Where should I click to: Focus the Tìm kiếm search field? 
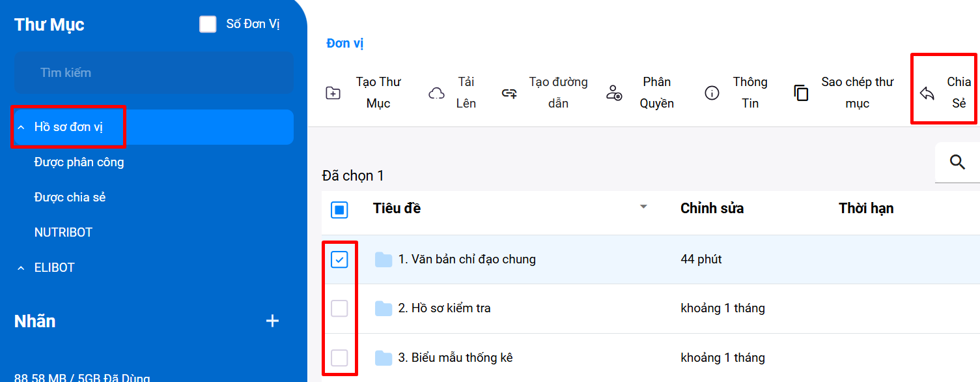click(154, 73)
